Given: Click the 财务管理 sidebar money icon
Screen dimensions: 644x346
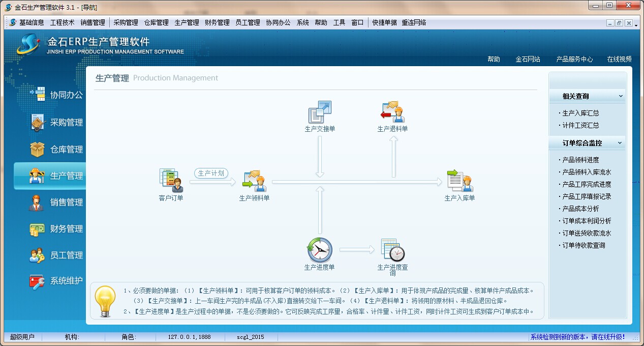Looking at the screenshot, I should click(x=37, y=229).
